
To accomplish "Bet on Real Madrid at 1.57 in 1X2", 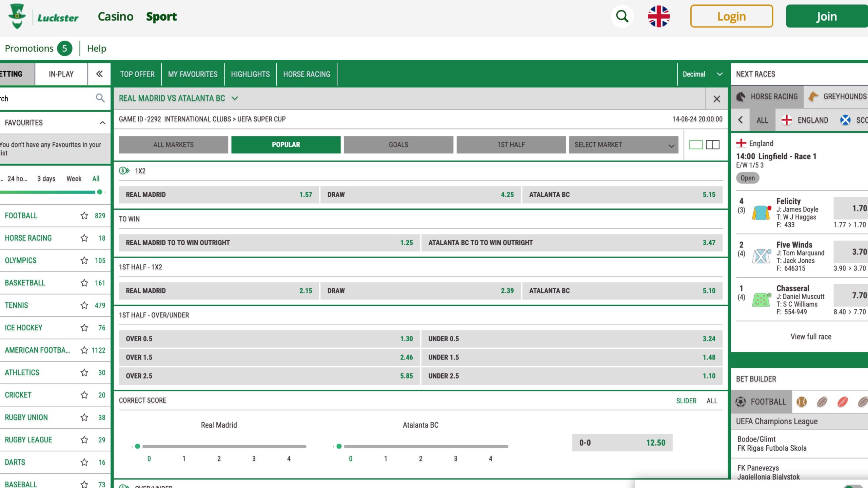I will (219, 195).
